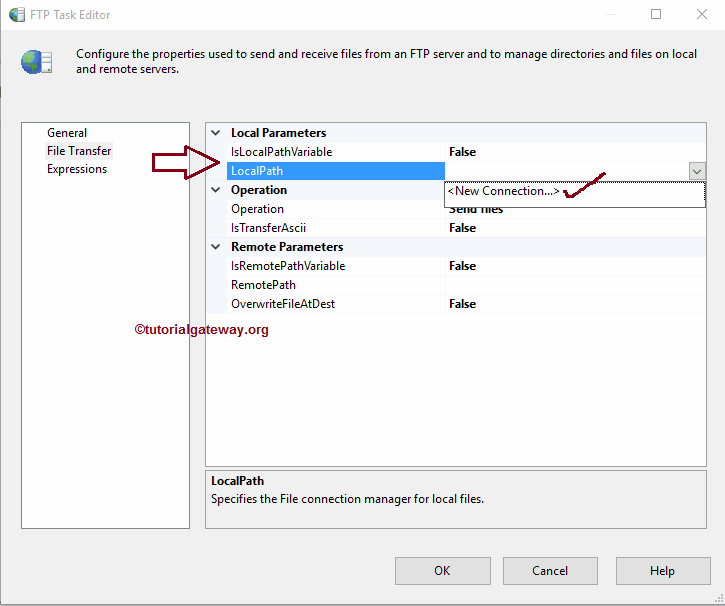Click the empty RemotePath value field
725x606 pixels.
tap(575, 285)
